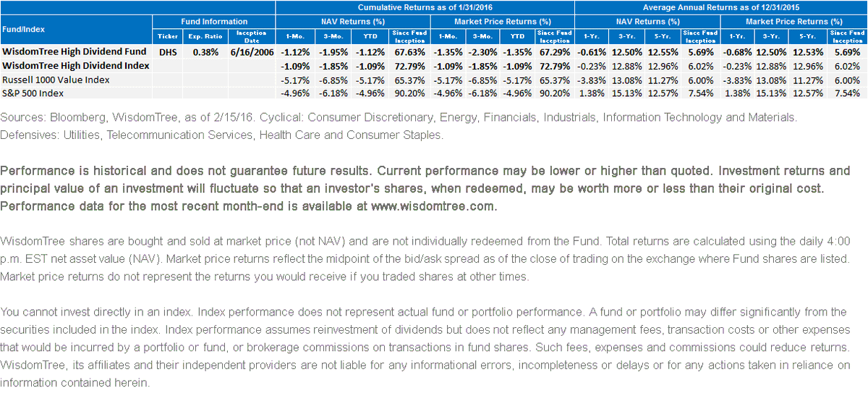This screenshot has height=401, width=868.
Task: Select the 7.54% value at the S&P 500 row end
Action: pyautogui.click(x=847, y=93)
